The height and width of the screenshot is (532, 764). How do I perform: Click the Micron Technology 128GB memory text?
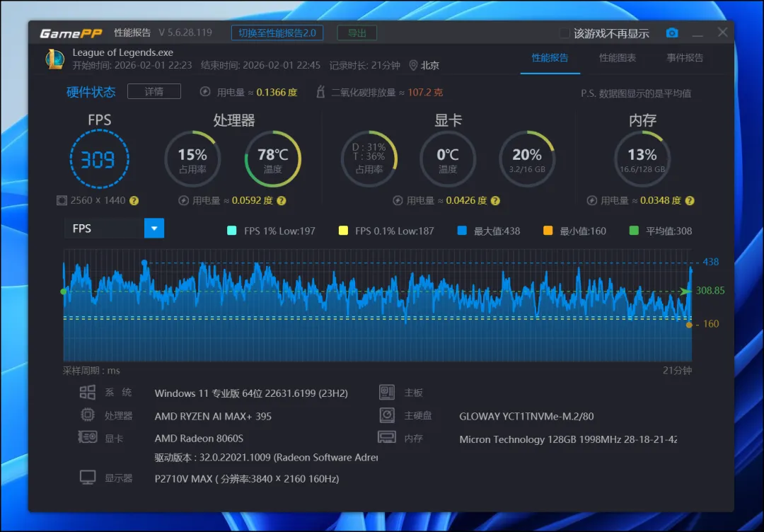(x=568, y=439)
